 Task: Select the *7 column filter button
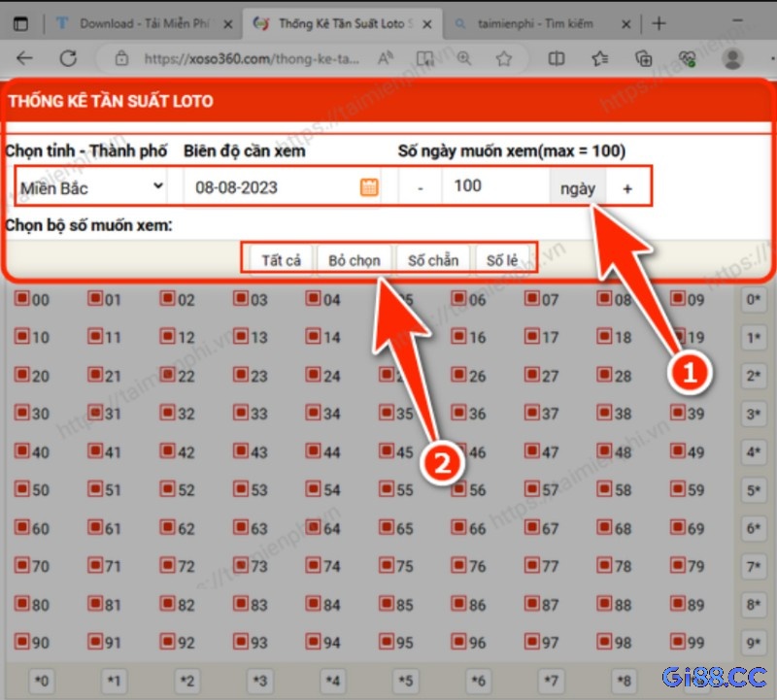pyautogui.click(x=551, y=682)
